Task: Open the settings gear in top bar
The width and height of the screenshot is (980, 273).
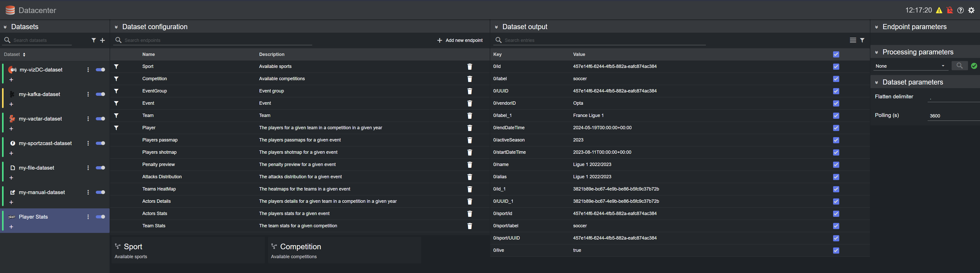Action: pyautogui.click(x=971, y=10)
